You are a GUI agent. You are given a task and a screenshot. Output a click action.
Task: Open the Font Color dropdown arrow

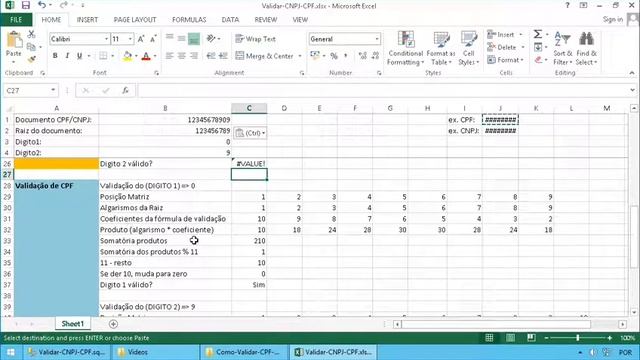tap(155, 56)
